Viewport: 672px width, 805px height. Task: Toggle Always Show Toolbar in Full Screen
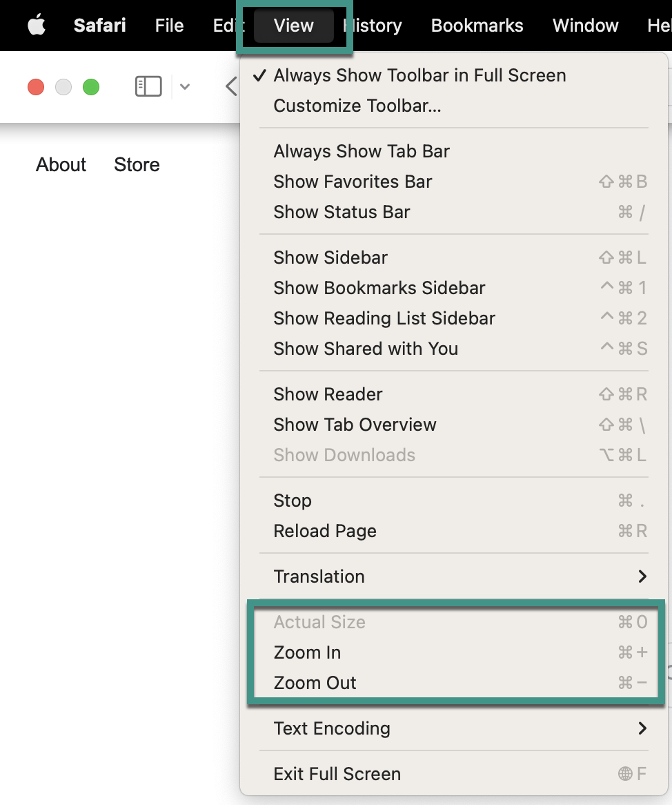419,75
